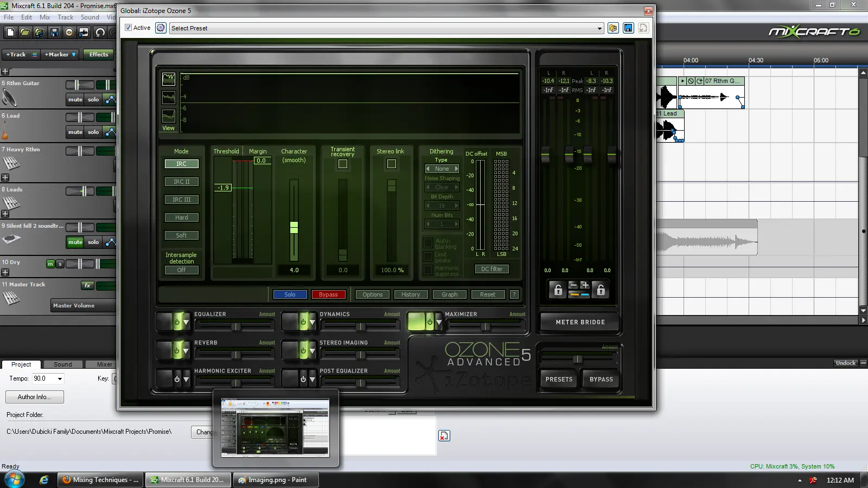Toggle the Dynamics module power button

[303, 322]
